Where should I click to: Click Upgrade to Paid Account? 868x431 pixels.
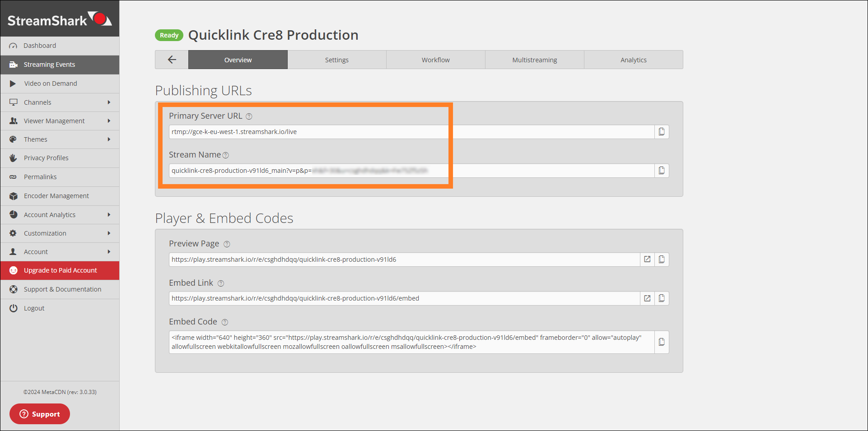[60, 270]
